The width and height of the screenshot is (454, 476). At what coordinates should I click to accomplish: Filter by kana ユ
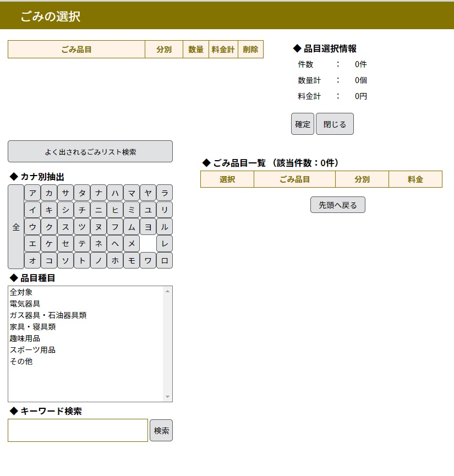pos(148,210)
